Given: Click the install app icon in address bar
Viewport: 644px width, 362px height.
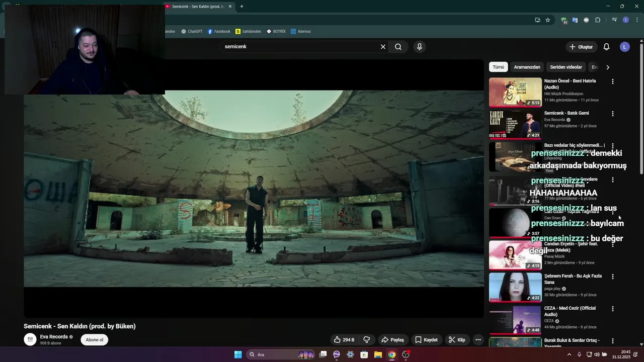Looking at the screenshot, I should 537,20.
